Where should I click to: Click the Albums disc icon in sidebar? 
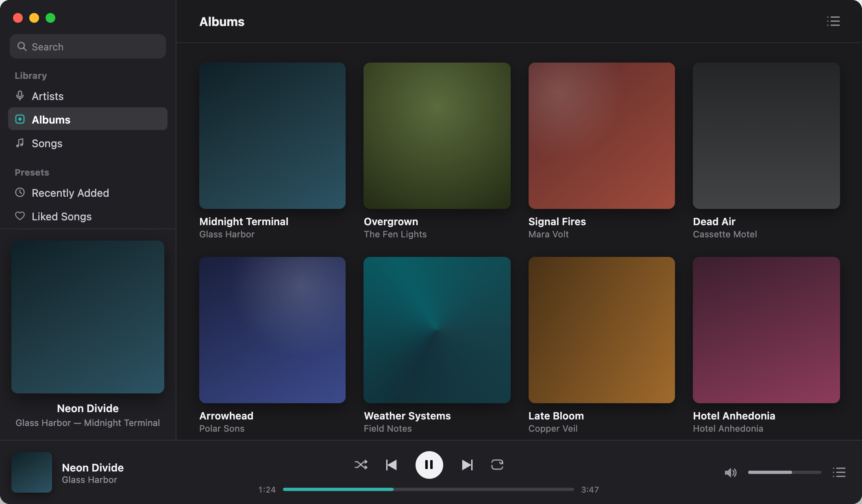click(20, 119)
